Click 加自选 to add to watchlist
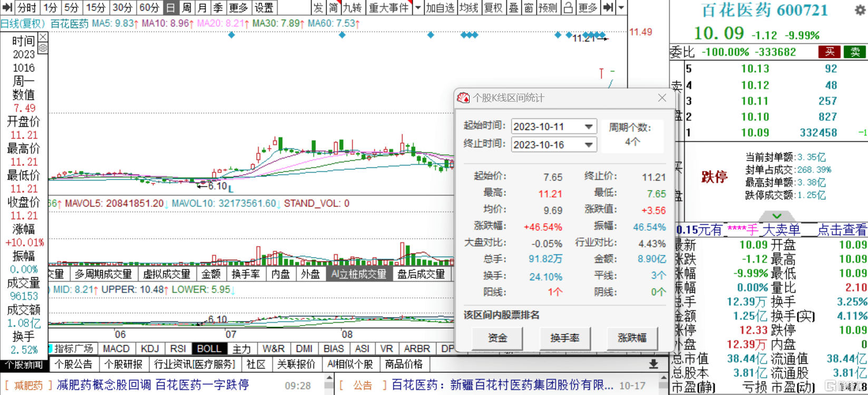This screenshot has height=395, width=868. pyautogui.click(x=440, y=7)
